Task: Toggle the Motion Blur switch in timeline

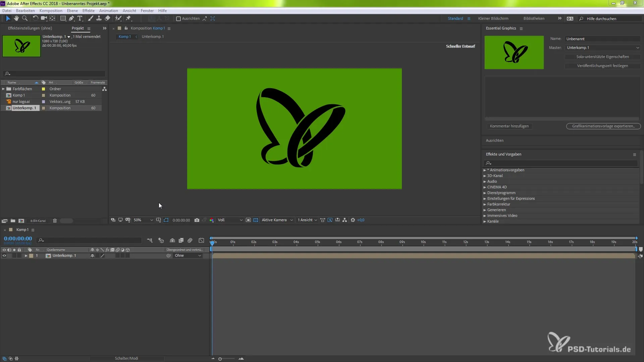Action: pos(190,240)
